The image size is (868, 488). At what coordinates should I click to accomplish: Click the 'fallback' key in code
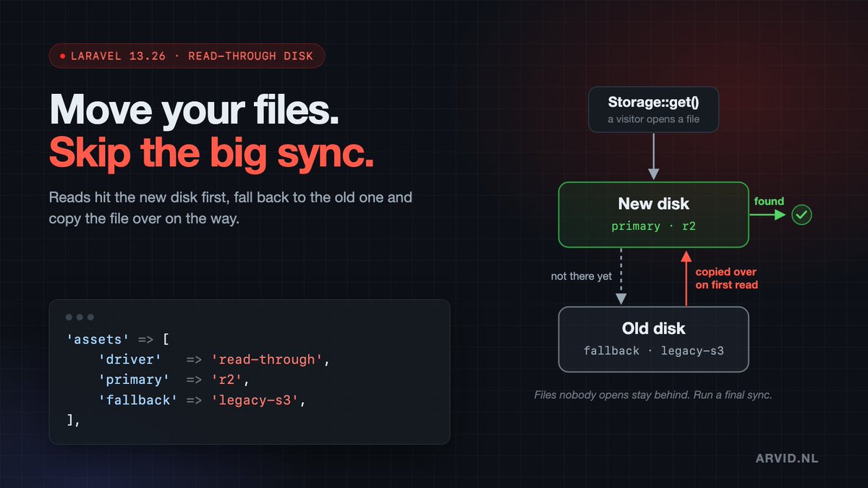[x=139, y=400]
